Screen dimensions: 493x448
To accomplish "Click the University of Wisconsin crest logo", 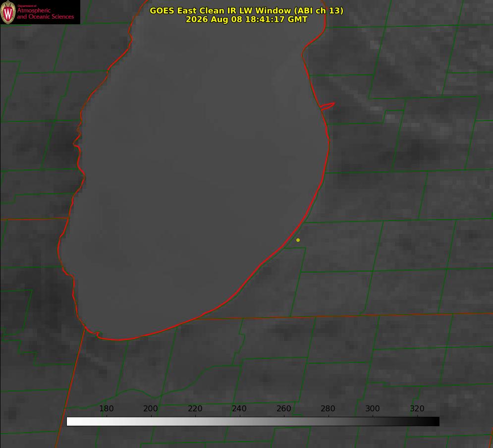I will 8,12.
